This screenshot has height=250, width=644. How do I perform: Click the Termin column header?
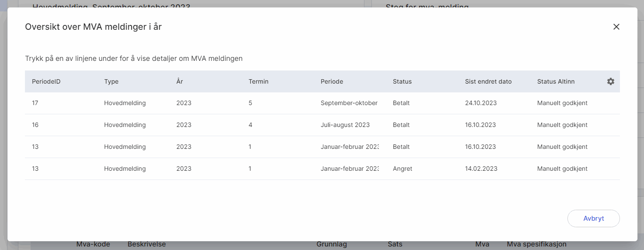point(258,81)
